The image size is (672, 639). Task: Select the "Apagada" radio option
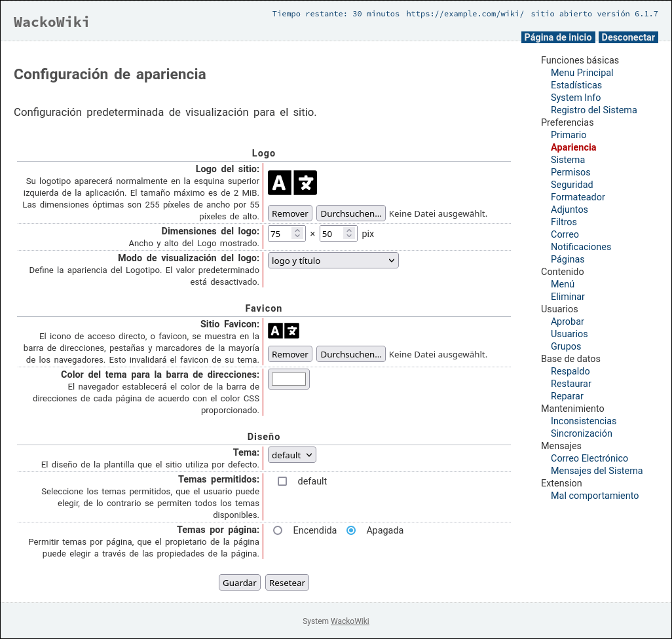(x=351, y=530)
